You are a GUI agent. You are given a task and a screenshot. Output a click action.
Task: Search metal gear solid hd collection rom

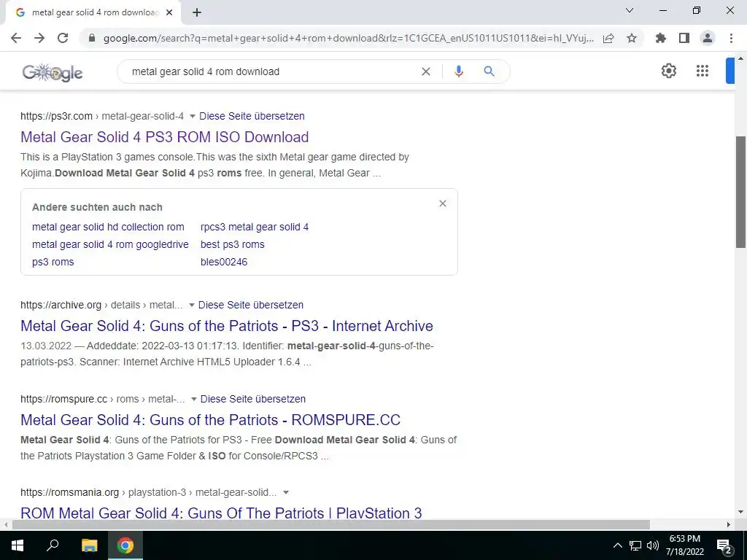pyautogui.click(x=108, y=227)
